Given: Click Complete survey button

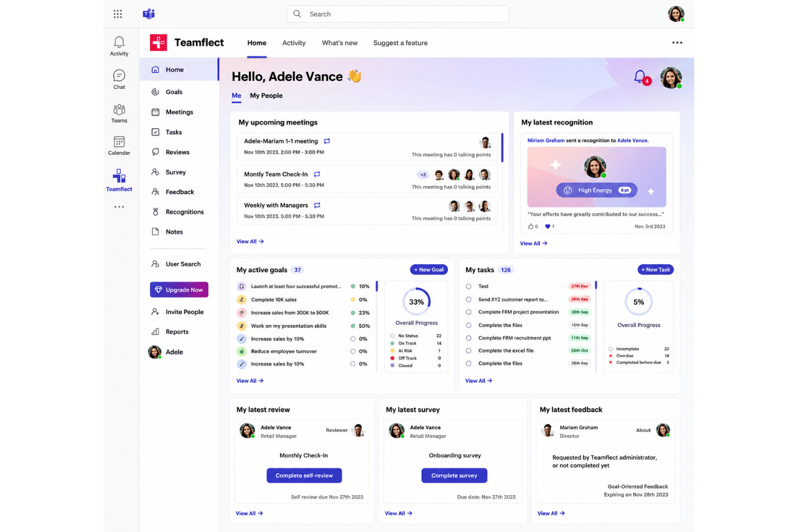Looking at the screenshot, I should point(454,475).
